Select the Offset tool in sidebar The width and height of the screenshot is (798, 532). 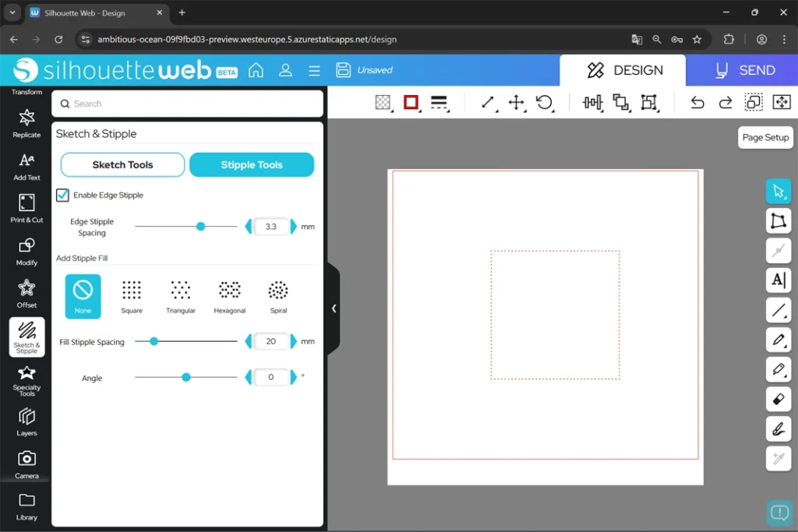click(x=26, y=294)
